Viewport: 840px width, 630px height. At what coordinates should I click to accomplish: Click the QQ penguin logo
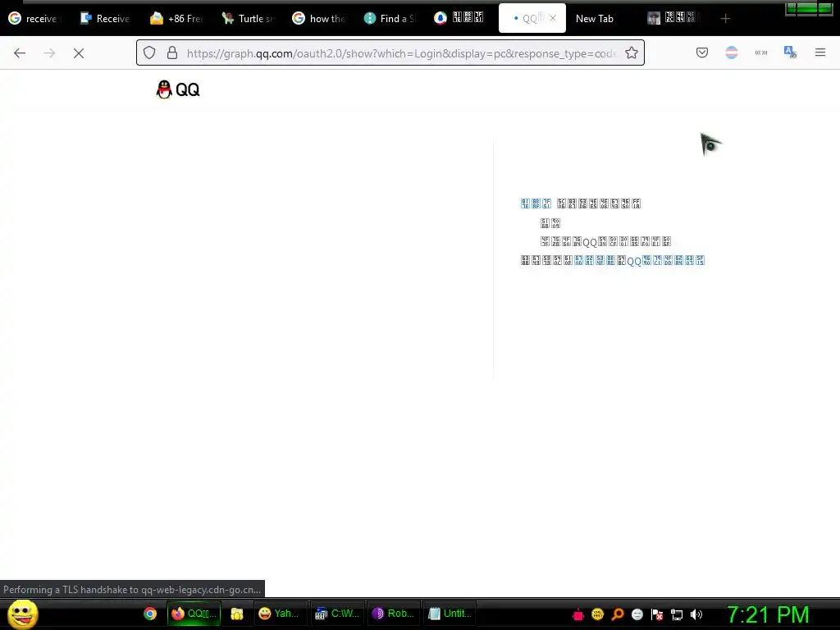[x=178, y=89]
